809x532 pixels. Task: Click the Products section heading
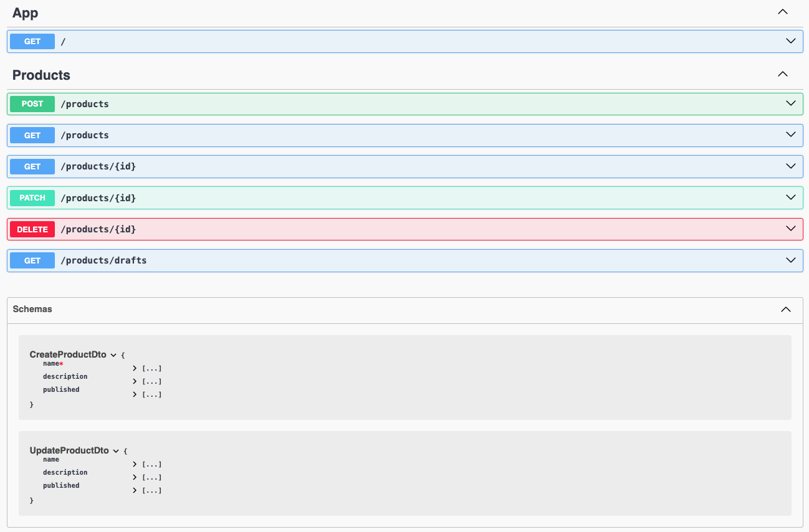coord(41,75)
